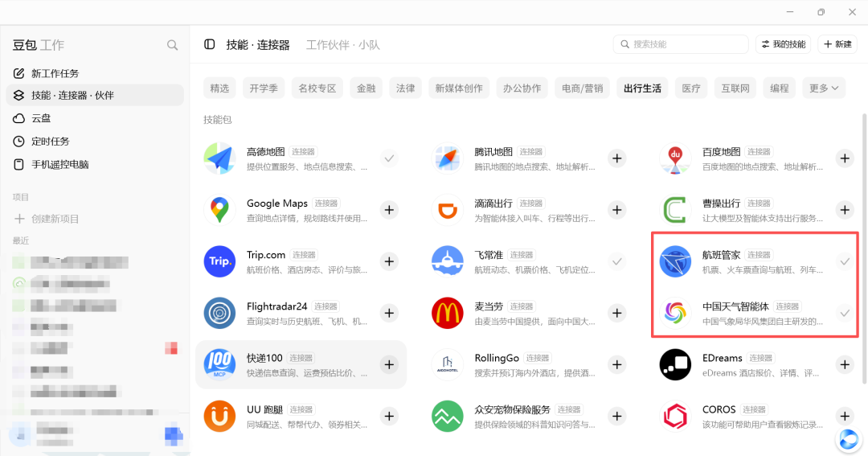The image size is (868, 456).
Task: Toggle the added checkmark for 飞常准
Action: pyautogui.click(x=616, y=261)
